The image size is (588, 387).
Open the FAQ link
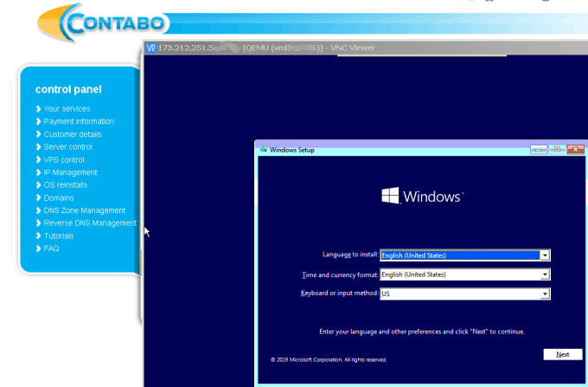click(51, 248)
